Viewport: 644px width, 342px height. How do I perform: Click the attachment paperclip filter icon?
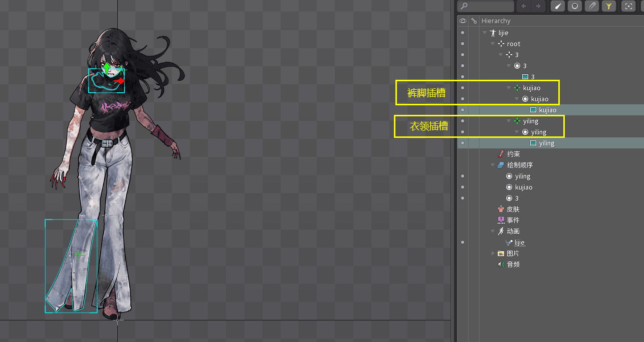click(x=592, y=6)
